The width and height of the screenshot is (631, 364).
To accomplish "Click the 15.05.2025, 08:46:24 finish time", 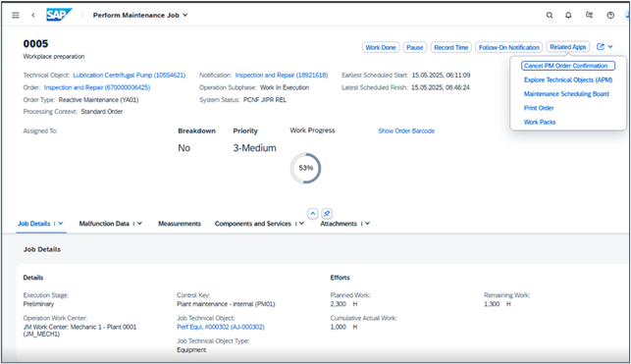I will tap(441, 87).
